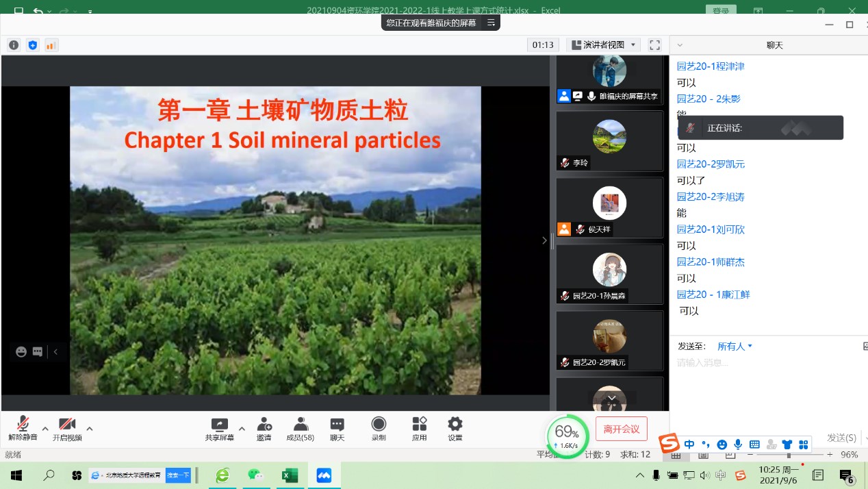The height and width of the screenshot is (489, 868).
Task: Click the Excel zoom slider
Action: tap(789, 455)
